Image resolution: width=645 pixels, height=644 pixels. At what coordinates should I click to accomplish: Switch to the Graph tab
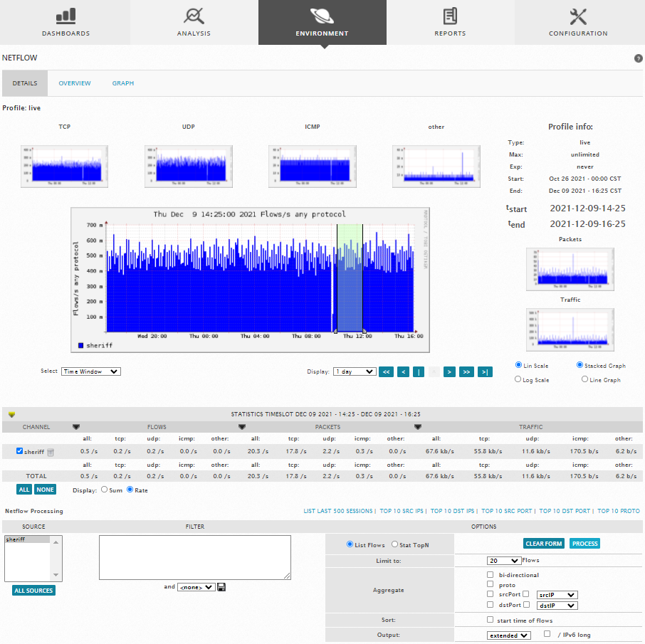[123, 83]
